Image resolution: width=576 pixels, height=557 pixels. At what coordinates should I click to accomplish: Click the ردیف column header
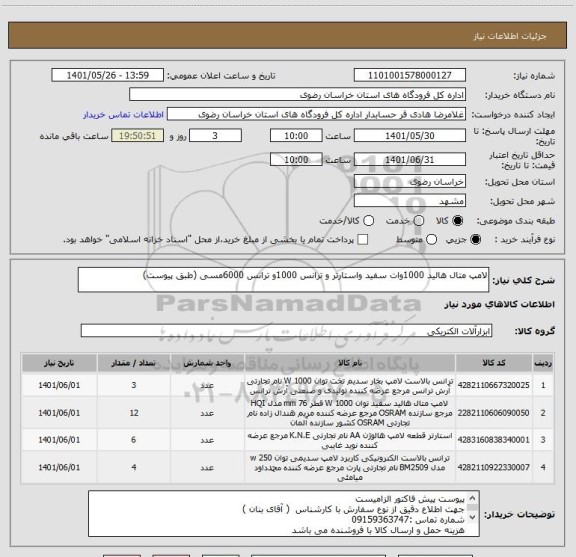[543, 363]
